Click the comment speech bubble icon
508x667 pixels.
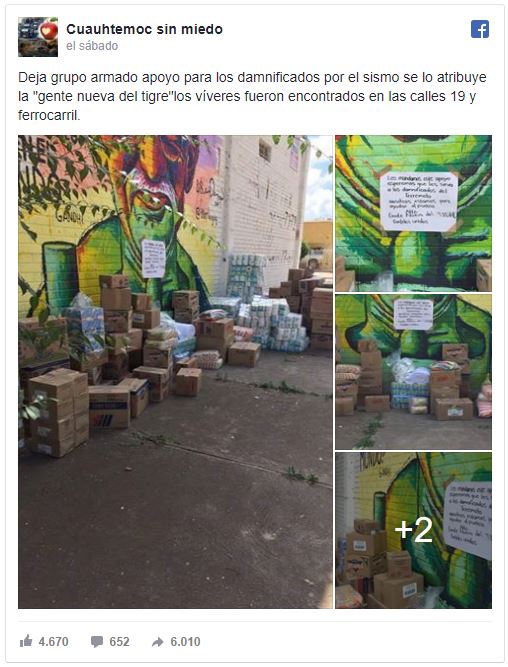(x=97, y=641)
